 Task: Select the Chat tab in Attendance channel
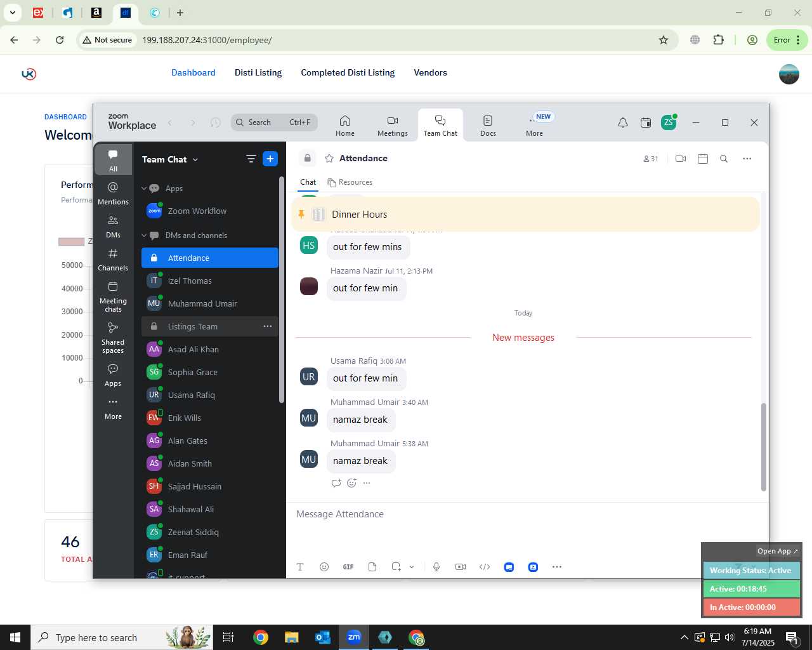308,182
